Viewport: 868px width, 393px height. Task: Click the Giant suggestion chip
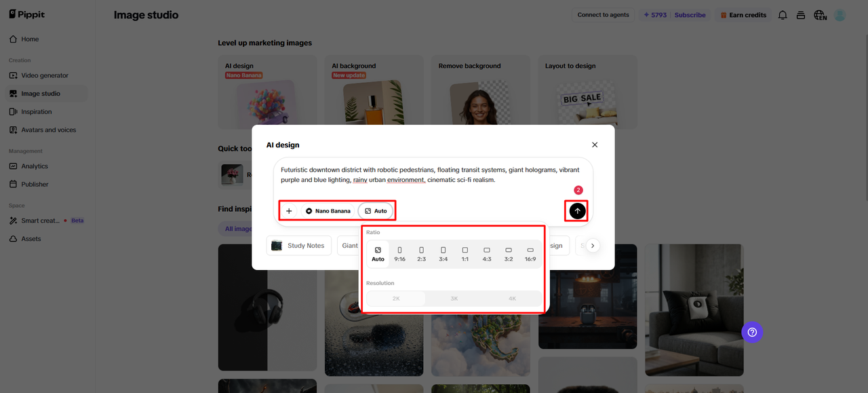tap(349, 246)
